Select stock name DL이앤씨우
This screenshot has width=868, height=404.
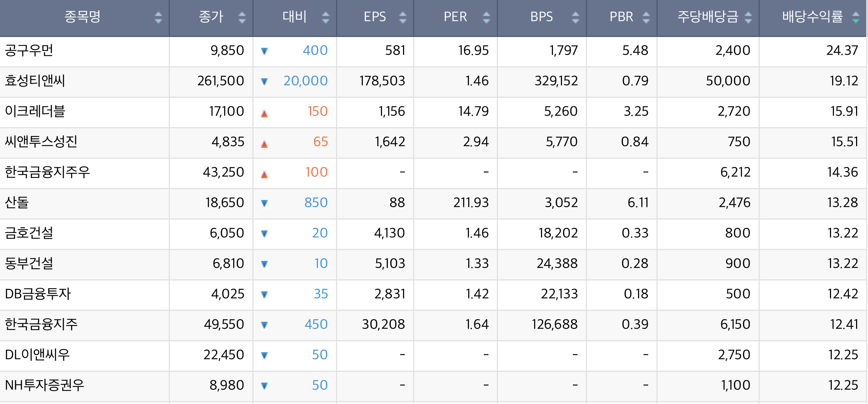point(37,355)
